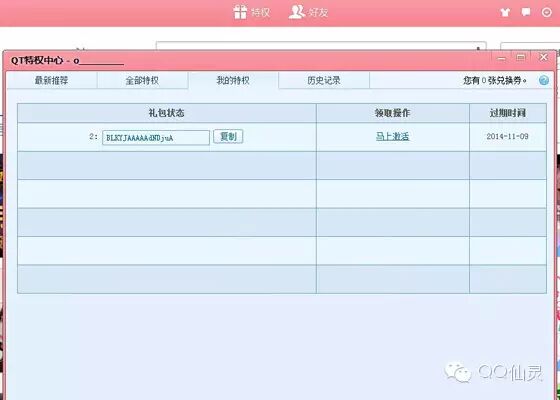Click the 您有0张兑换券 voucher text
The height and width of the screenshot is (400, 560).
click(x=495, y=80)
